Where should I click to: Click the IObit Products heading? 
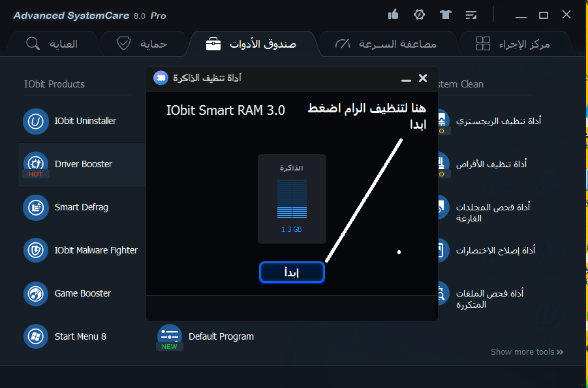[x=54, y=84]
